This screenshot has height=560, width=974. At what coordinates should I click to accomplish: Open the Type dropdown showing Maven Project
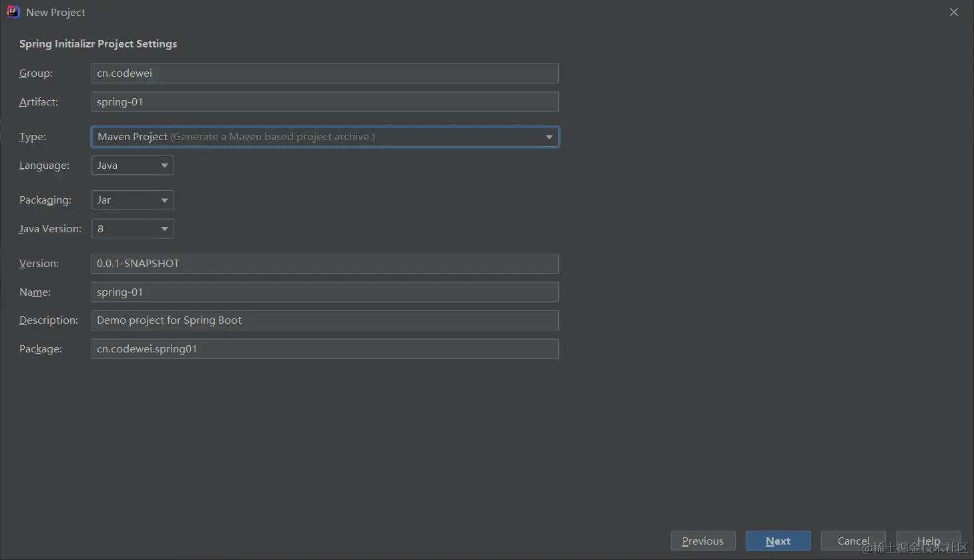[325, 137]
